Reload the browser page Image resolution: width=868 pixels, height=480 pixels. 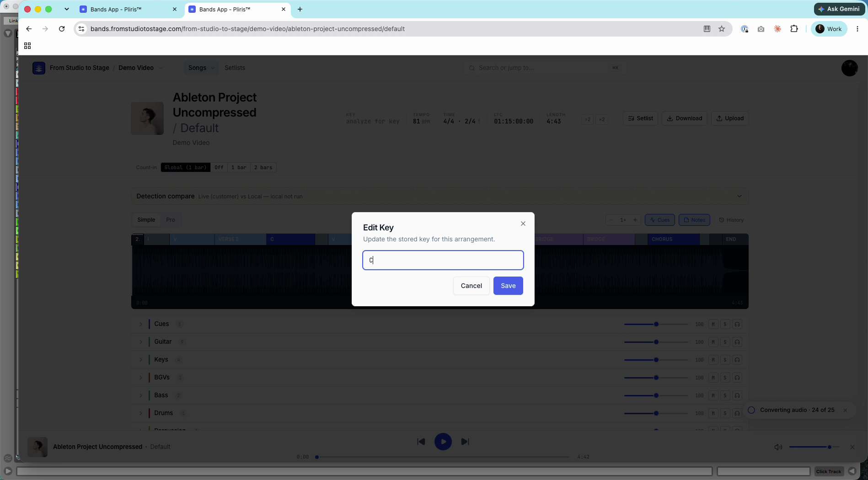[x=62, y=29]
